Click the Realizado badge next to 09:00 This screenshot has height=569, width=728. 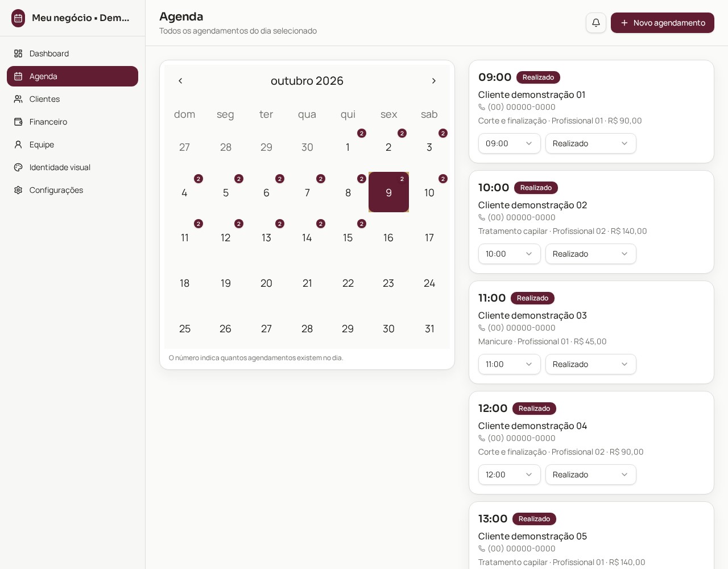pyautogui.click(x=538, y=77)
